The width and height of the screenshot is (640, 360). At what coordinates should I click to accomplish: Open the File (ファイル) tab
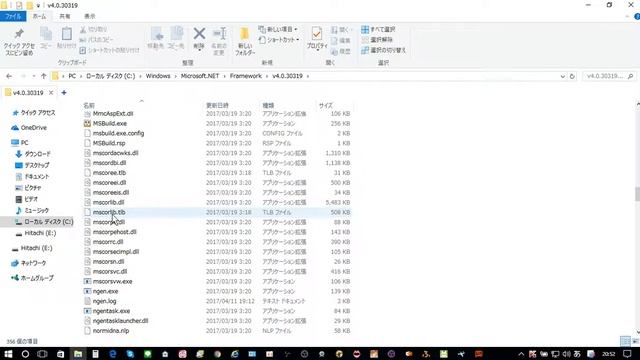(x=13, y=16)
